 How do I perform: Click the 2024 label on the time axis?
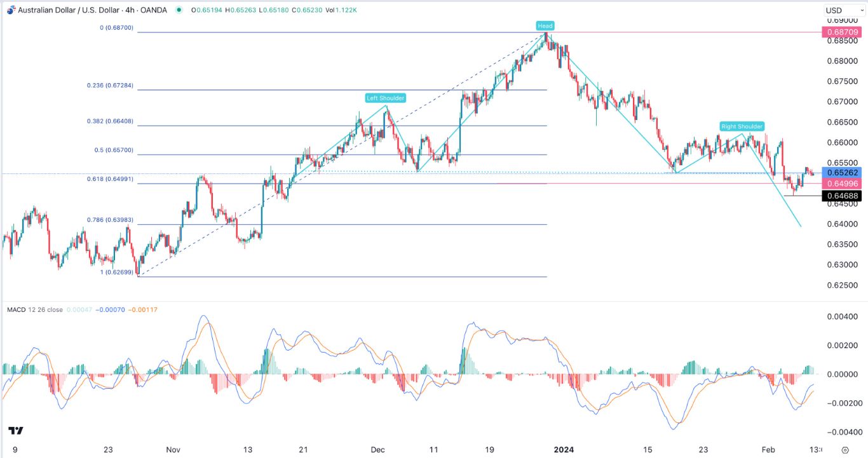(564, 450)
